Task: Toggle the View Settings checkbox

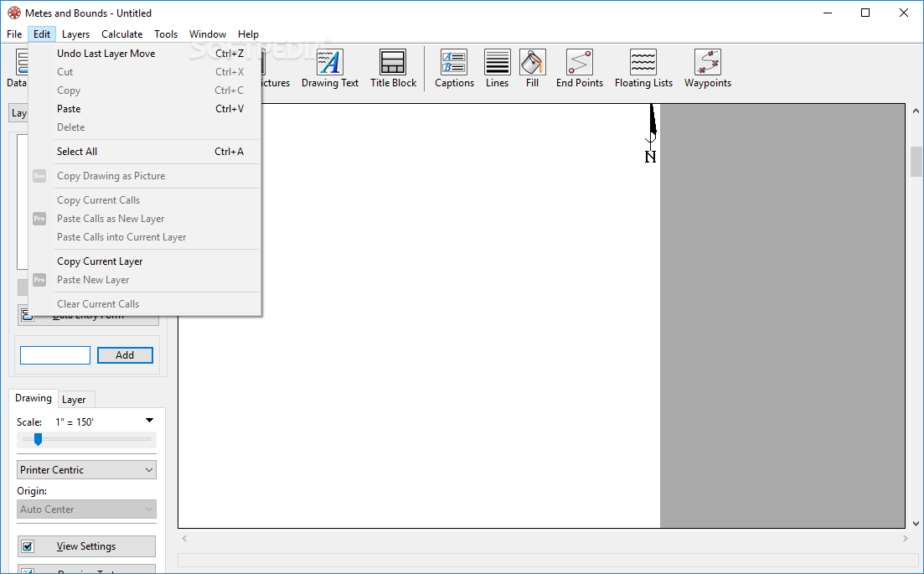Action: [x=28, y=546]
